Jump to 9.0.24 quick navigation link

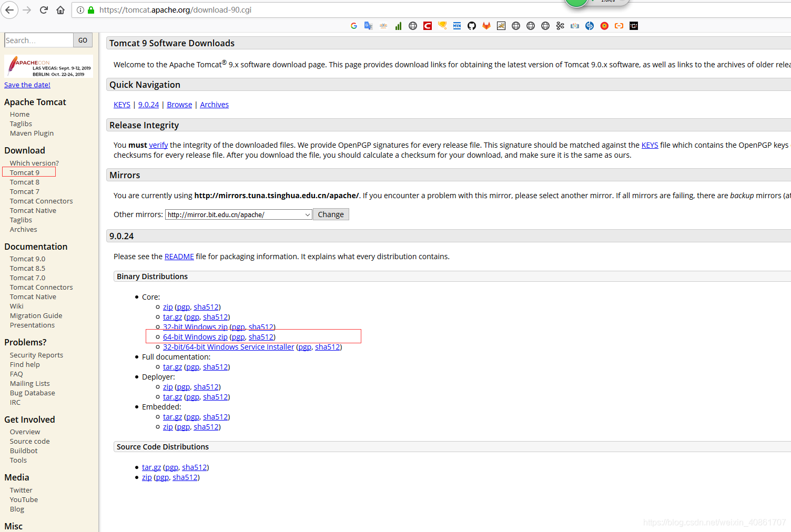[148, 105]
